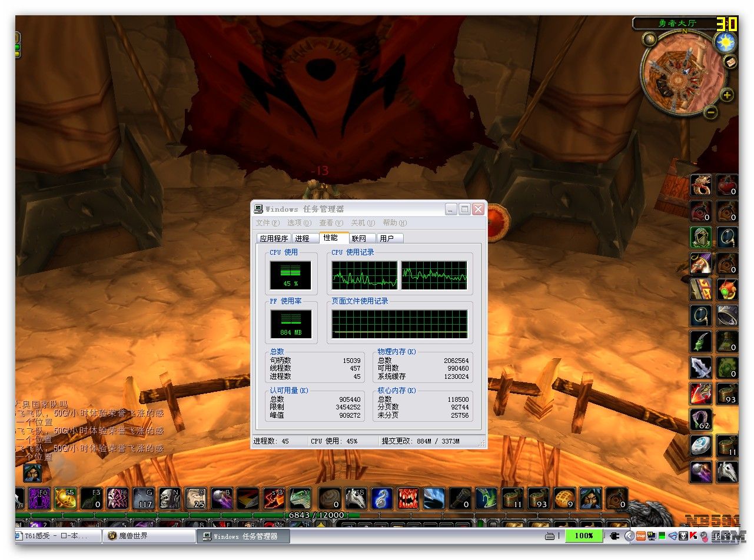Click the sun day/night indicator on the minimap
The image size is (754, 560).
pos(725,42)
